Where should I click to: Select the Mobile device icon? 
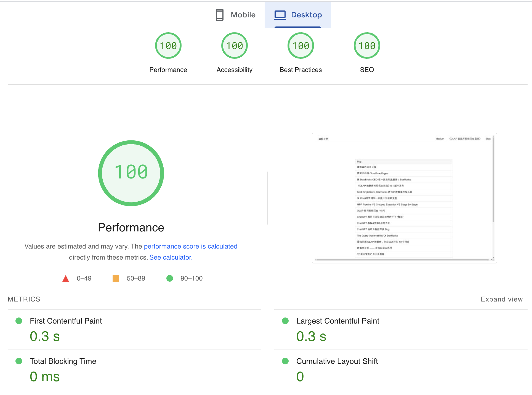pyautogui.click(x=219, y=15)
